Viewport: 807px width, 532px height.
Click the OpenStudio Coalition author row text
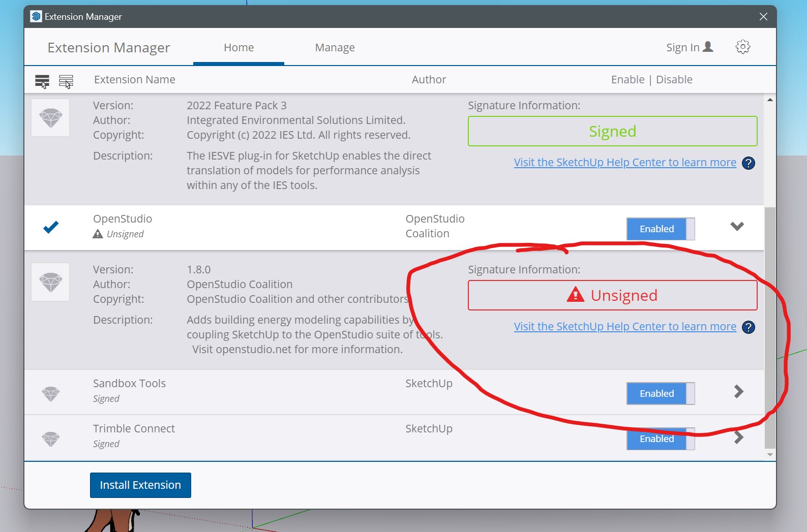click(x=435, y=226)
